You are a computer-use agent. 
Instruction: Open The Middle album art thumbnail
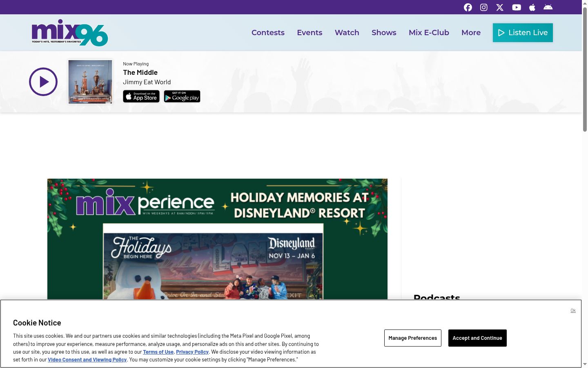tap(90, 82)
